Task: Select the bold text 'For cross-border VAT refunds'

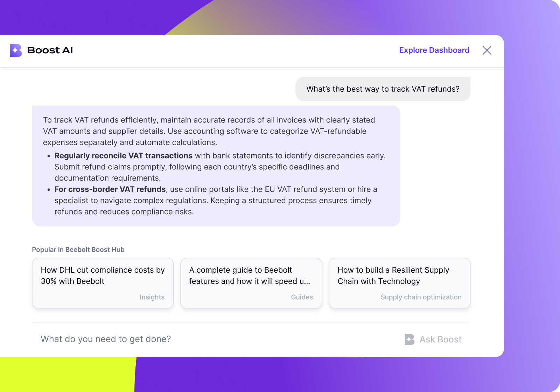Action: (x=110, y=189)
